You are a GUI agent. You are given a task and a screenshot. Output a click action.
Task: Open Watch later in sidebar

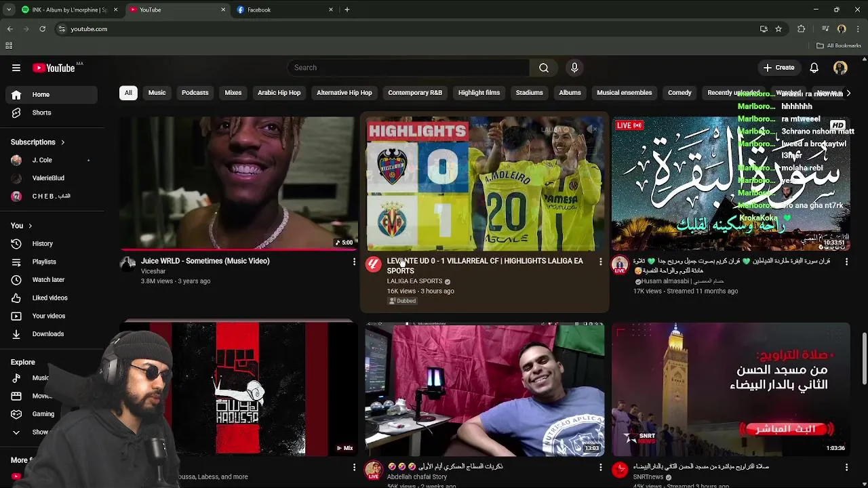pyautogui.click(x=53, y=280)
